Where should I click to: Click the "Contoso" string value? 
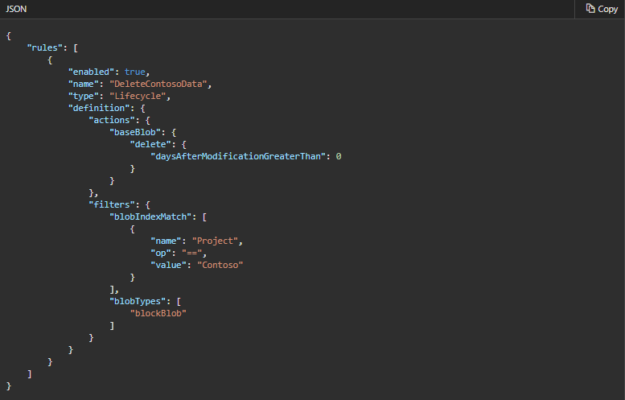[x=220, y=265]
